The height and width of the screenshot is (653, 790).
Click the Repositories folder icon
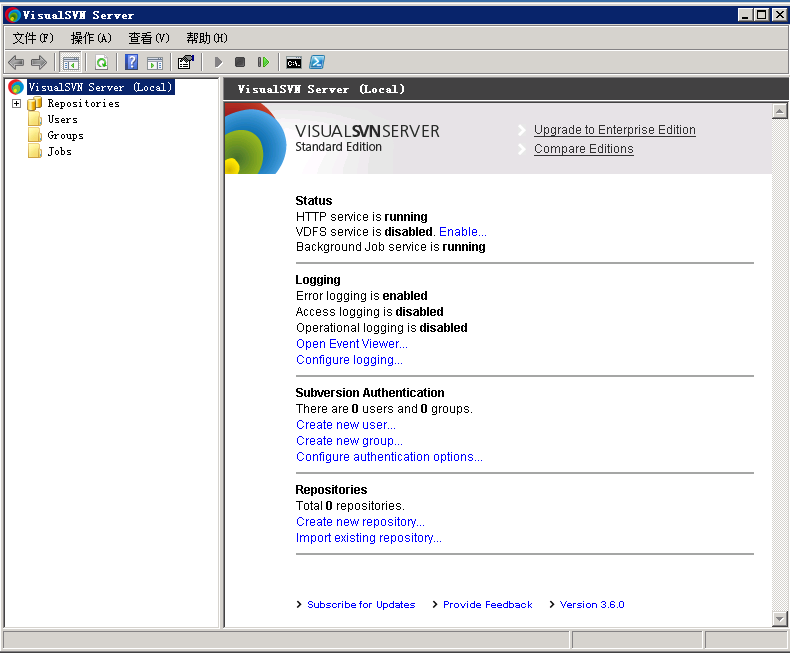(35, 103)
